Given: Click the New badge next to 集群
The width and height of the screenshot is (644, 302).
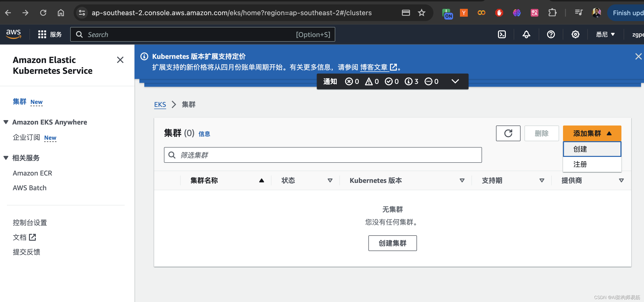Looking at the screenshot, I should (37, 102).
